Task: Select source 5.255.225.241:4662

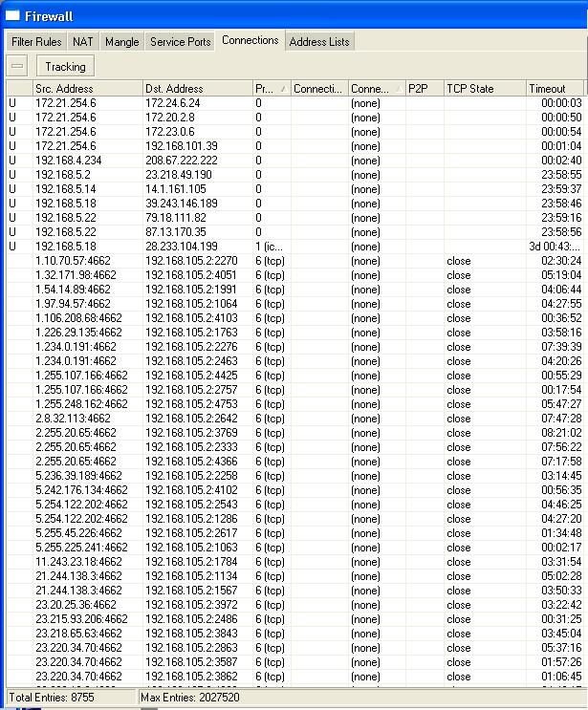Action: click(x=81, y=548)
